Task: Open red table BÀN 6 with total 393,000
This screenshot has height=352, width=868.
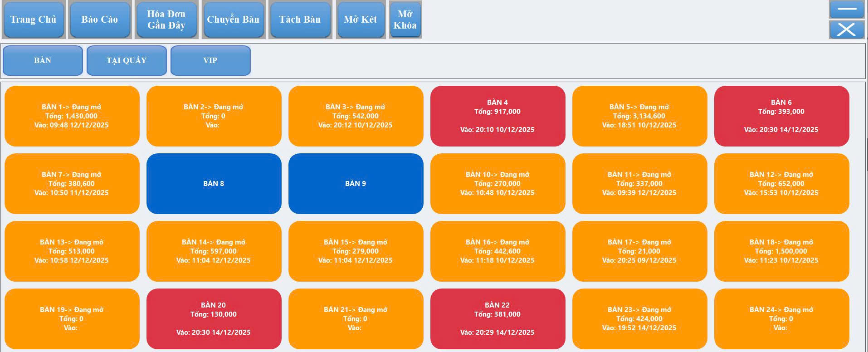Action: (x=781, y=116)
